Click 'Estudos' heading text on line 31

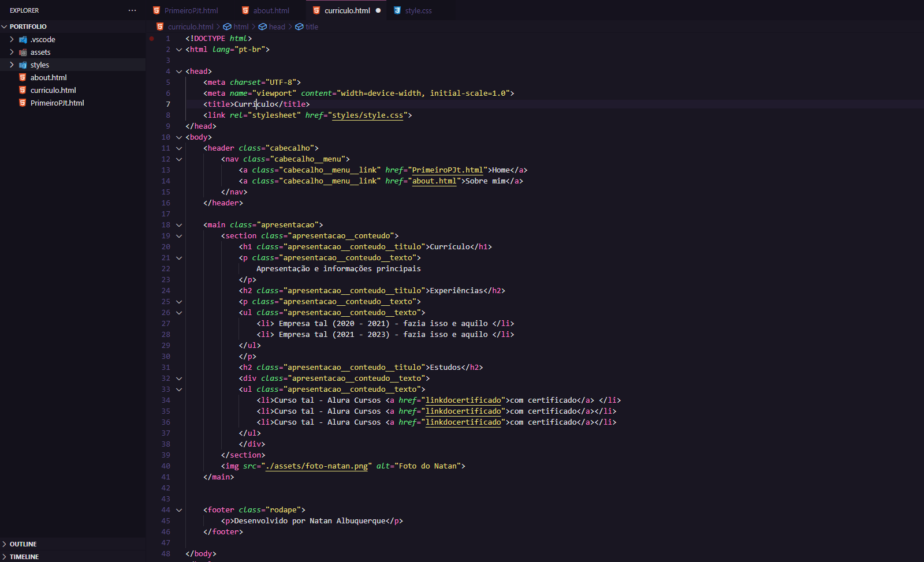coord(445,368)
